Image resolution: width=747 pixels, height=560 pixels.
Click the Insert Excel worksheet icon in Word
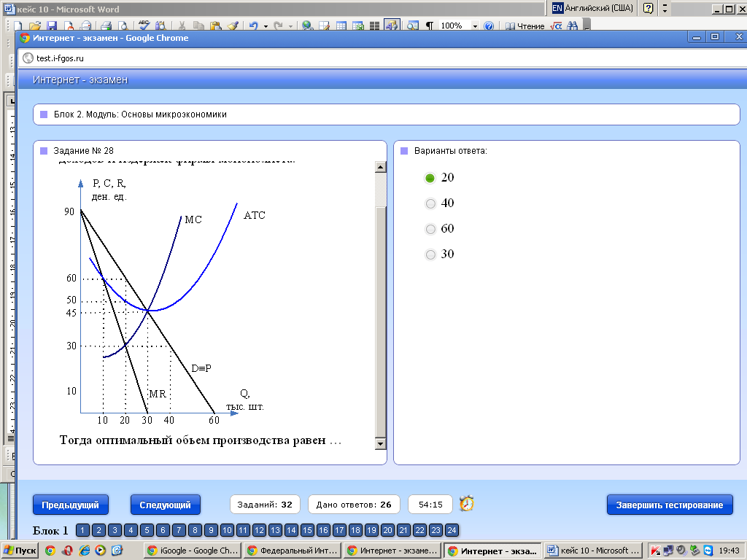point(357,26)
